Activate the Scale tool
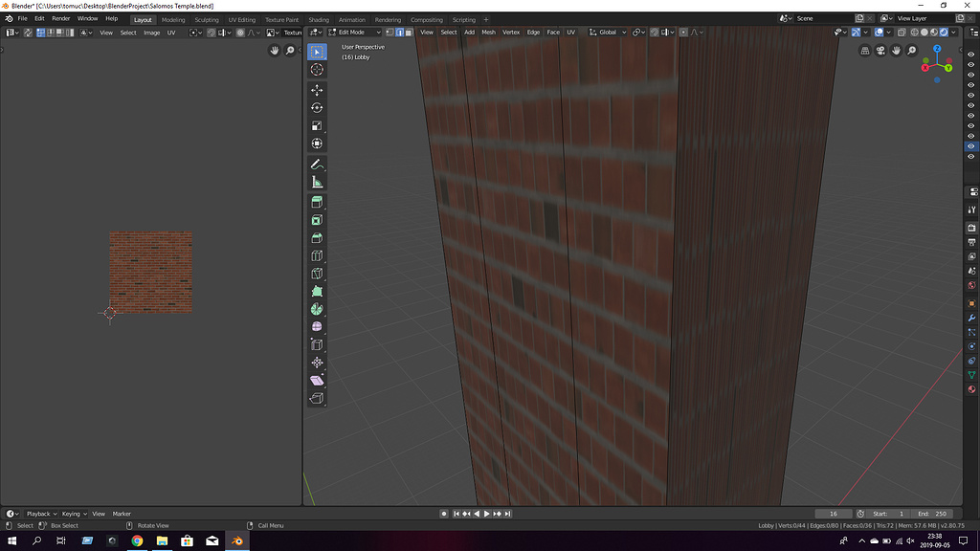This screenshot has width=980, height=551. tap(317, 125)
